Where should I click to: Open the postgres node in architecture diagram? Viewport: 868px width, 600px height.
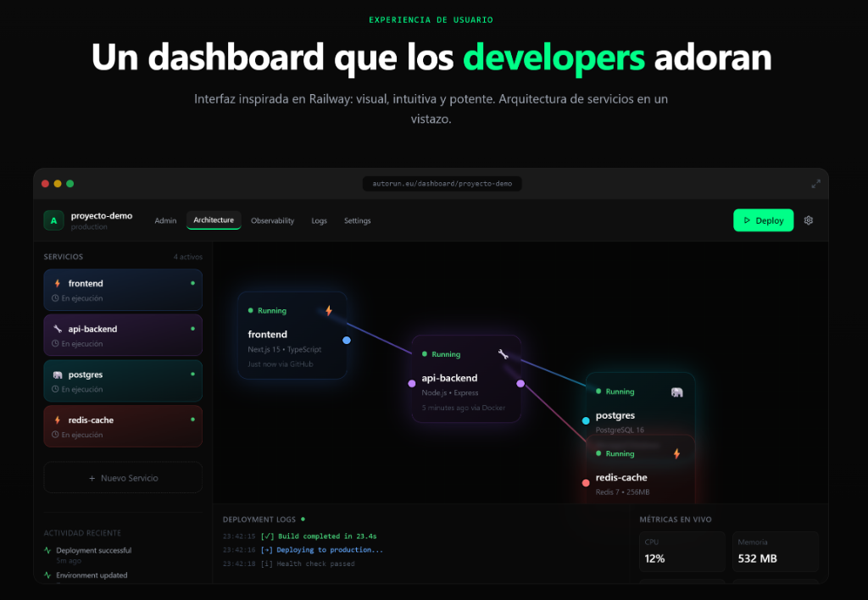click(641, 404)
